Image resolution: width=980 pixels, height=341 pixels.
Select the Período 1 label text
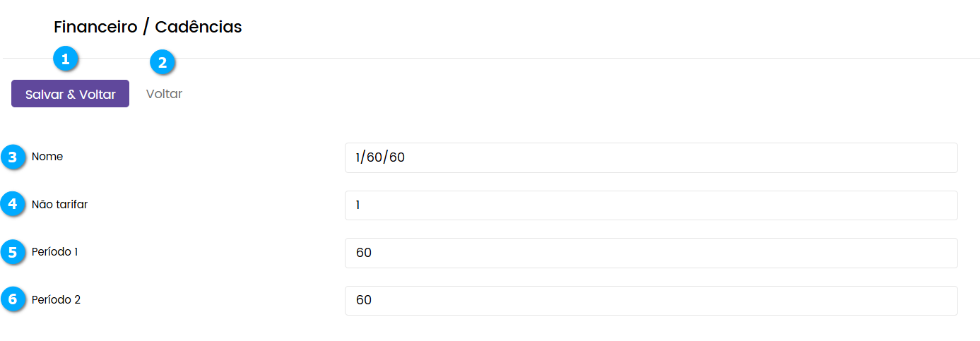click(54, 251)
